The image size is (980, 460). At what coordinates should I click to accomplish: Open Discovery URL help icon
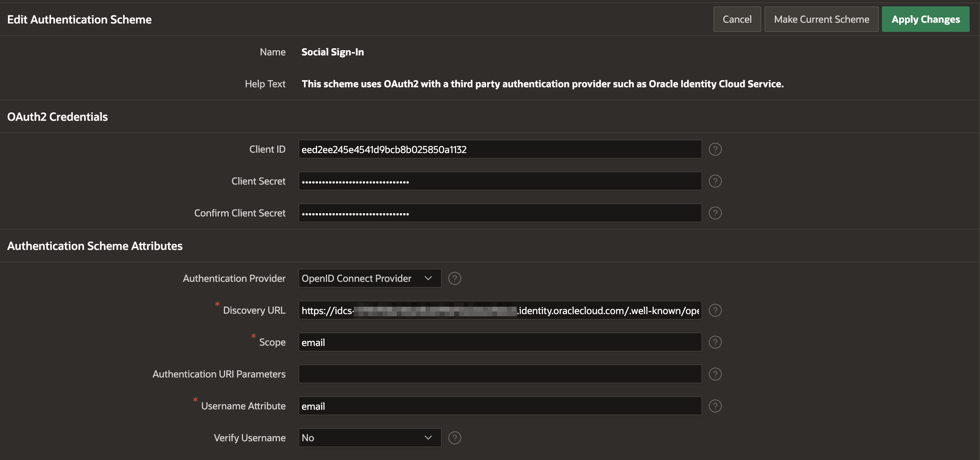tap(715, 310)
